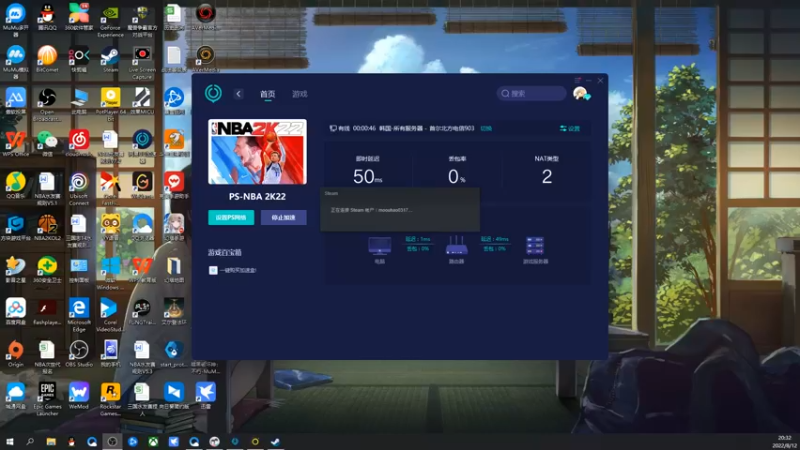Launch OBS Studio from desktop

pos(79,354)
